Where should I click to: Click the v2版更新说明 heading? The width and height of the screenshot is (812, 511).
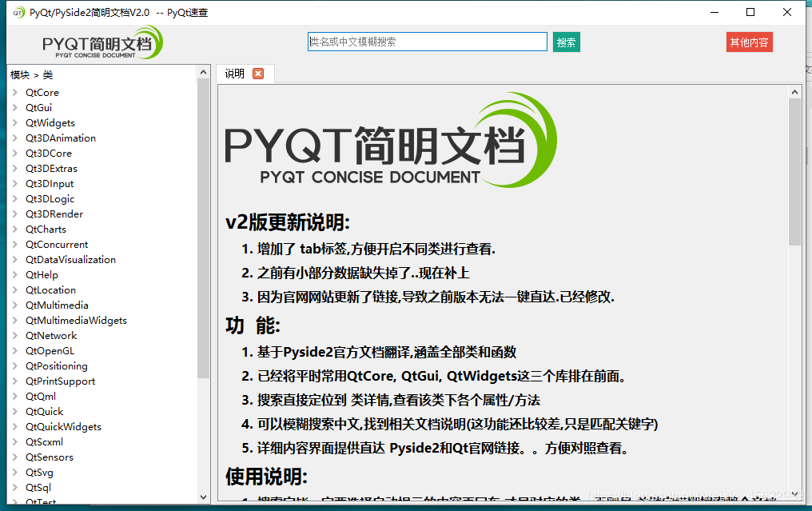click(x=288, y=223)
